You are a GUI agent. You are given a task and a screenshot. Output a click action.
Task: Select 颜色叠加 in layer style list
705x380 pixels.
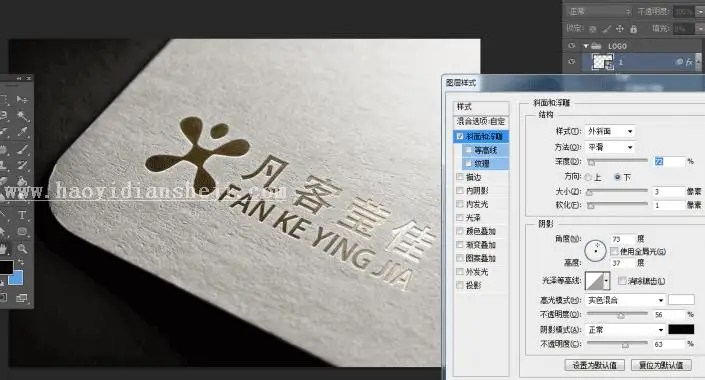pyautogui.click(x=481, y=231)
